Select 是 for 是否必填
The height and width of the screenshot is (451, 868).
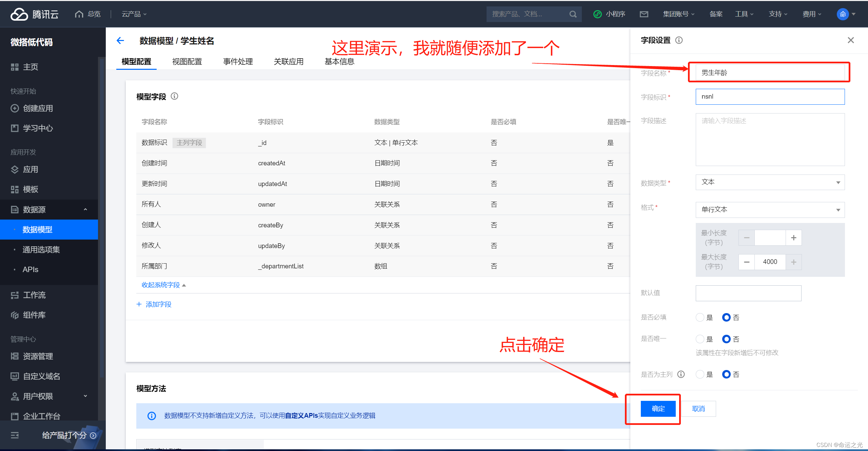click(700, 317)
